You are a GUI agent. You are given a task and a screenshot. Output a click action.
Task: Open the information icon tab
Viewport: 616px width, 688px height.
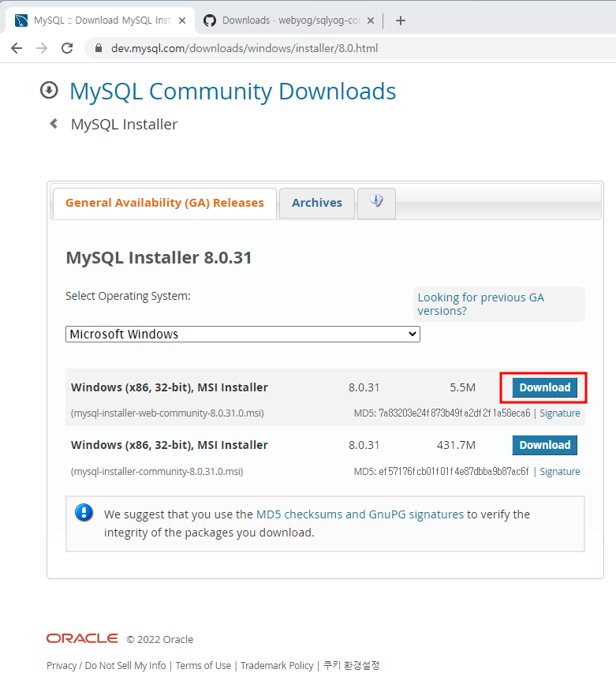coord(376,203)
